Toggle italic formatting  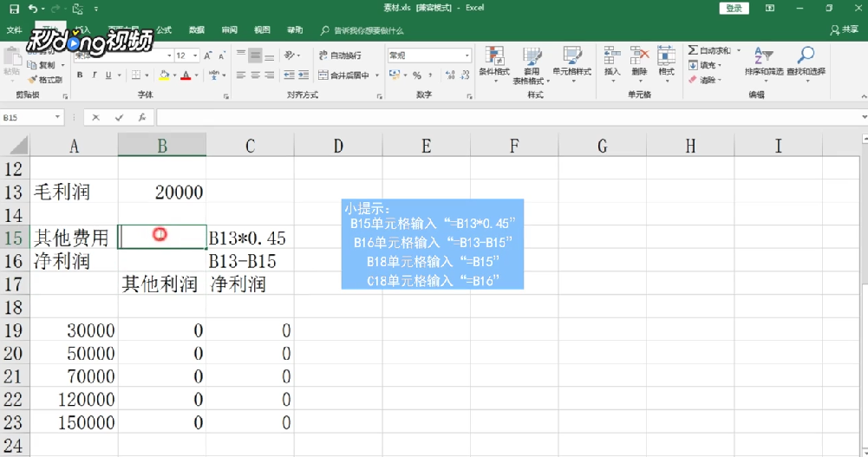click(x=95, y=75)
